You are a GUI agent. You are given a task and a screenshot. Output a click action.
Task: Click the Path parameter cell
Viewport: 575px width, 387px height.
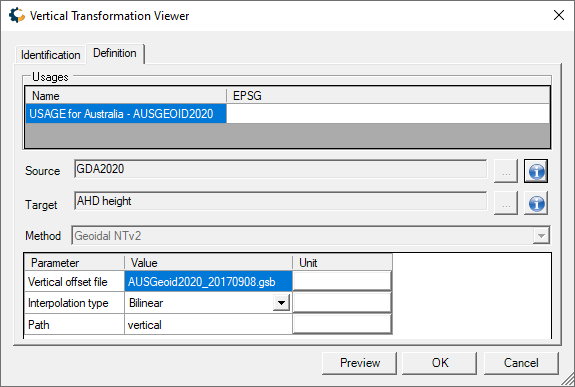click(74, 325)
